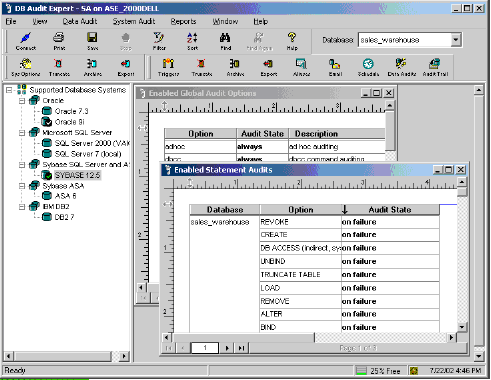Screen dimensions: 491x380
Task: Collapse the Oracle tree node
Action: point(22,100)
